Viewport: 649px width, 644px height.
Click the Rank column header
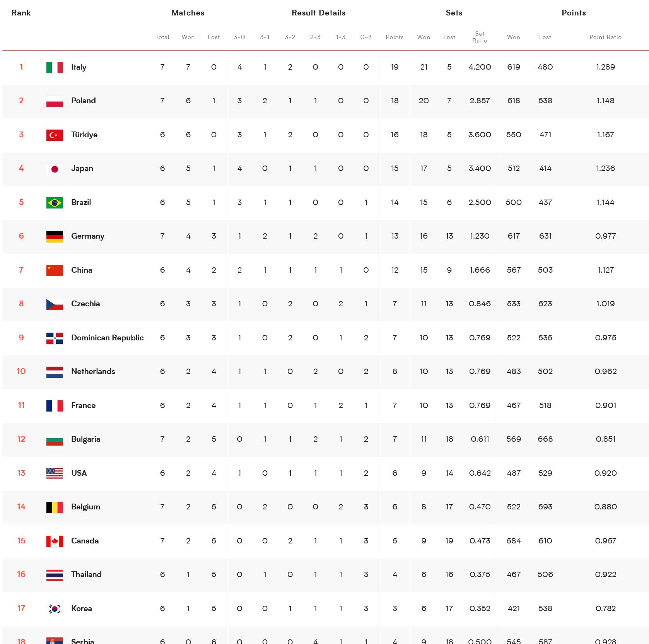pyautogui.click(x=21, y=13)
